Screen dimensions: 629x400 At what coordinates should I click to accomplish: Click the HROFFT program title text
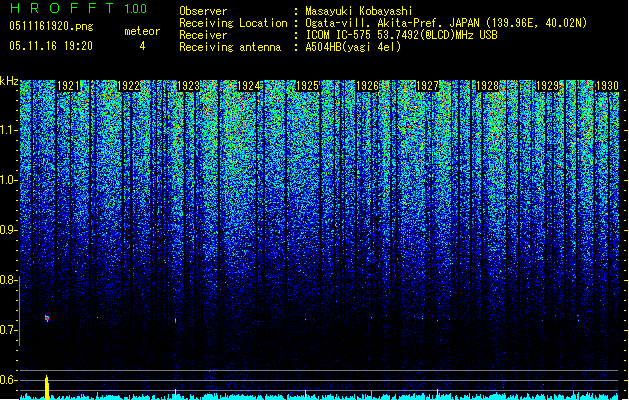[x=62, y=8]
